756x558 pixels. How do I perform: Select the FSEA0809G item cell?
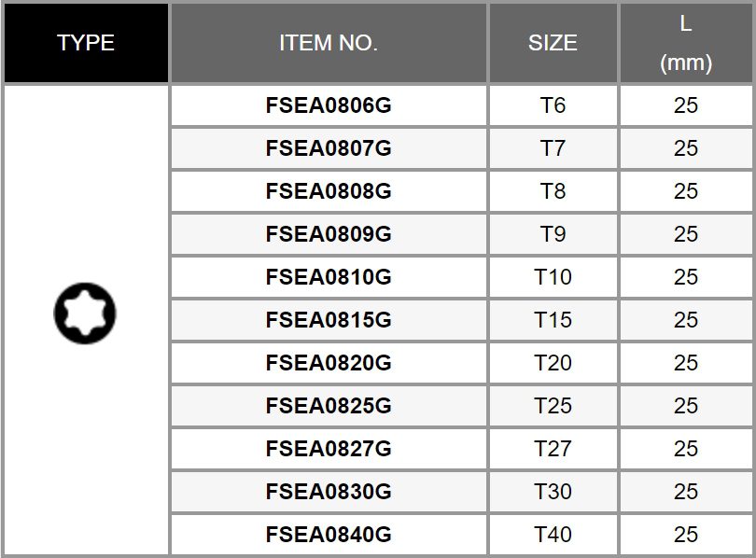point(329,234)
